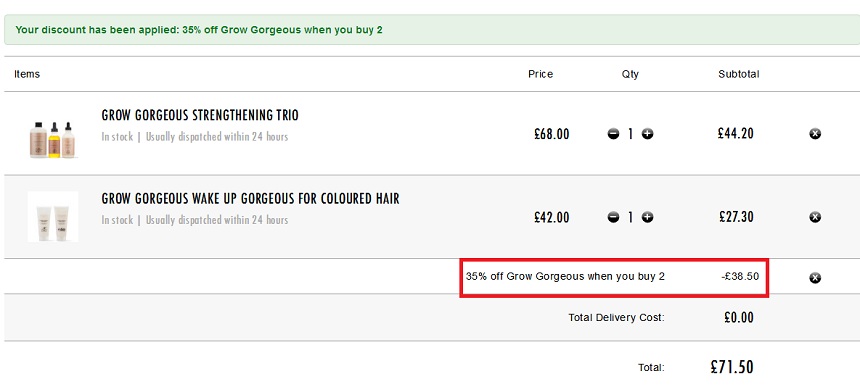Decrease quantity of Wake Up Gorgeous
Screen dimensions: 860x387
pos(613,218)
